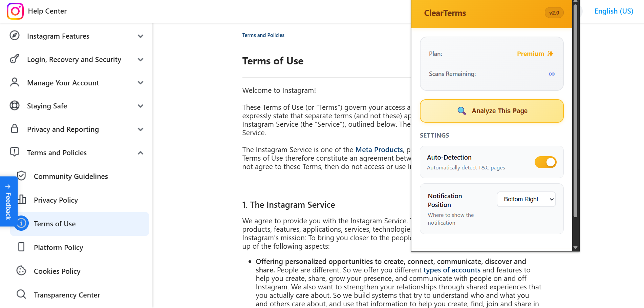Viewport: 644px width, 308px height.
Task: Click the cookie icon beside Cookies Policy
Action: [x=21, y=270]
